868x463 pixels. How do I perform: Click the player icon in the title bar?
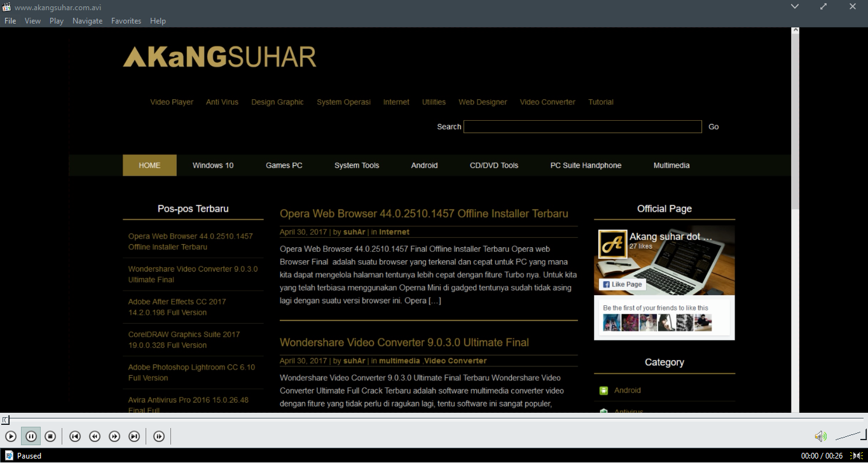[7, 7]
